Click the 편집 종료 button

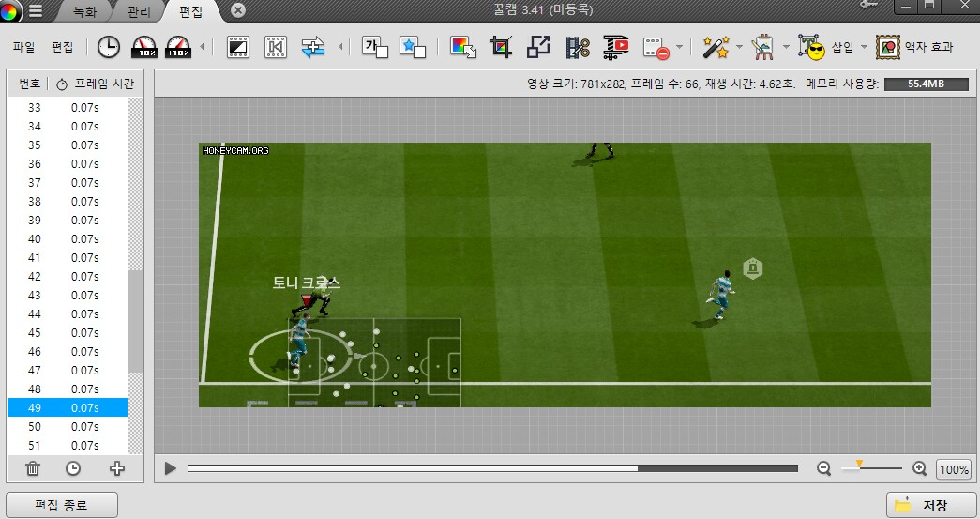click(x=62, y=504)
